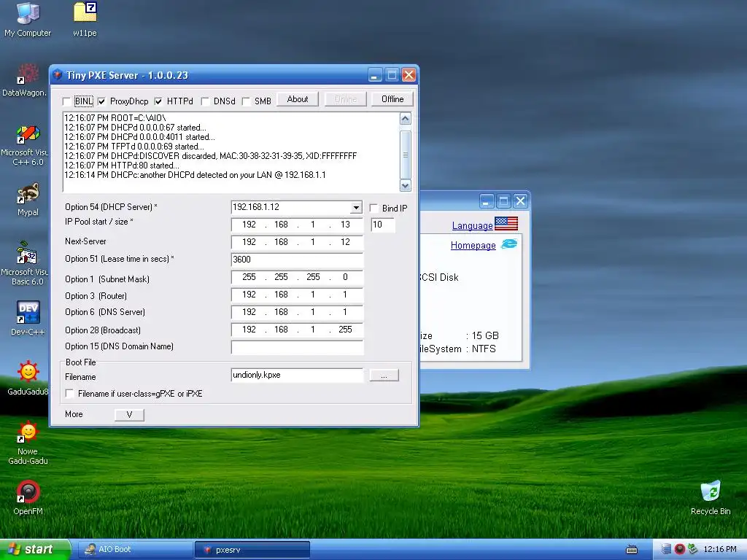Image resolution: width=747 pixels, height=560 pixels.
Task: Click log scrollbar up arrow
Action: click(x=405, y=119)
